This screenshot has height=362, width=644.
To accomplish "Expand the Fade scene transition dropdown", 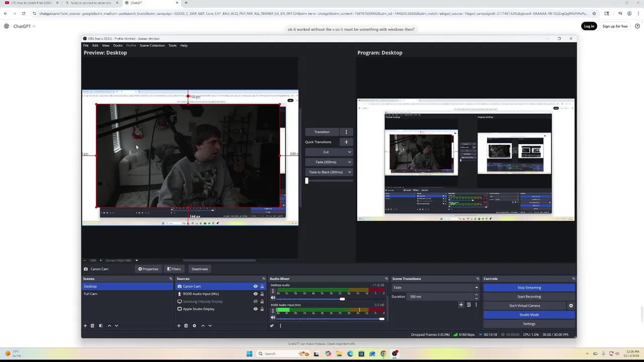I will (476, 288).
